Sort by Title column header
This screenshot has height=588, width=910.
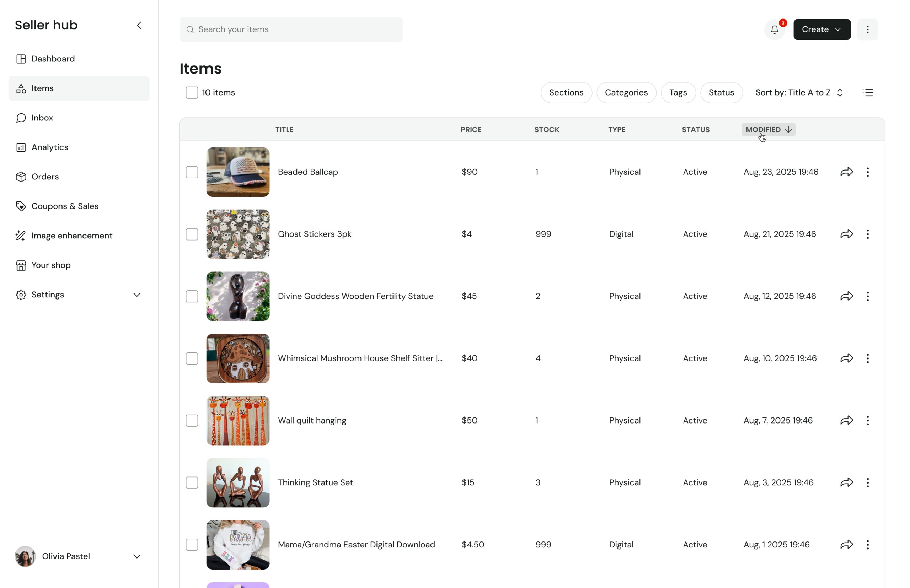tap(284, 130)
